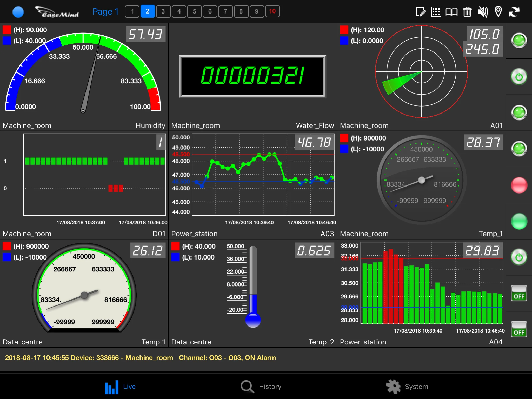Image resolution: width=532 pixels, height=399 pixels.
Task: Click the refresh sync arrows icon
Action: (x=514, y=12)
